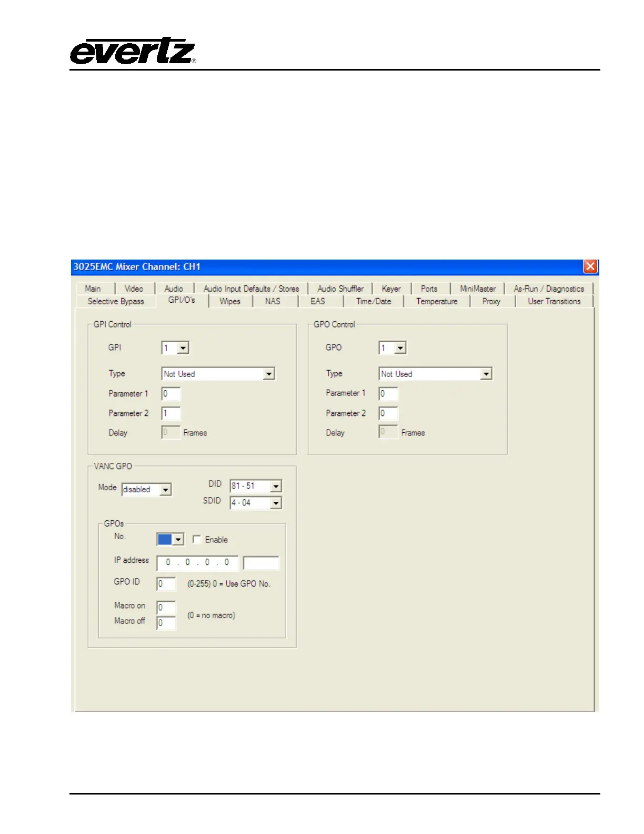
Task: Open Audio Input Defaults / Stores tab
Action: (251, 289)
